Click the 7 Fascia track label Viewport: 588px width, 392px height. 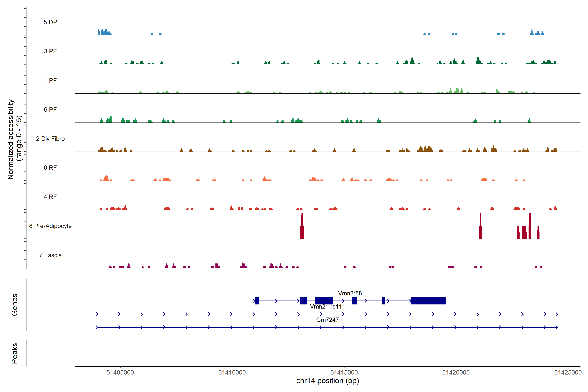(50, 255)
